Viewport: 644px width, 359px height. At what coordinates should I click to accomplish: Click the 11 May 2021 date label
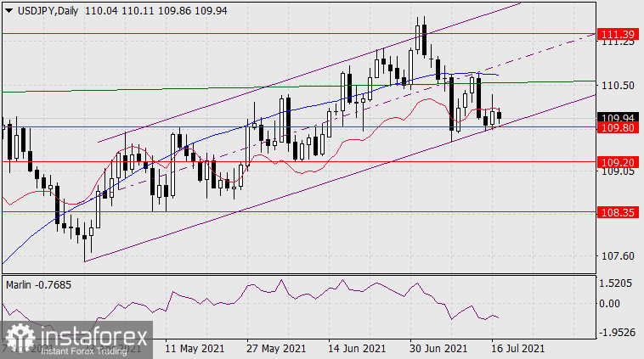[197, 349]
